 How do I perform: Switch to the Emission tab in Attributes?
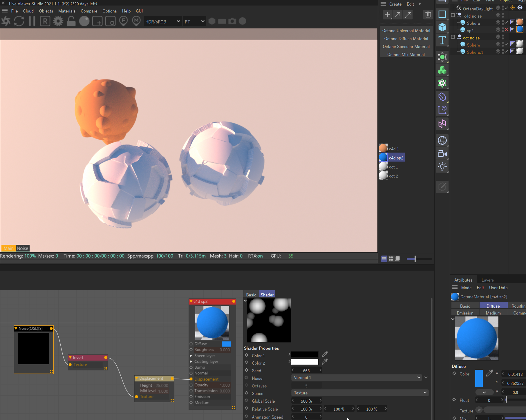pos(465,313)
